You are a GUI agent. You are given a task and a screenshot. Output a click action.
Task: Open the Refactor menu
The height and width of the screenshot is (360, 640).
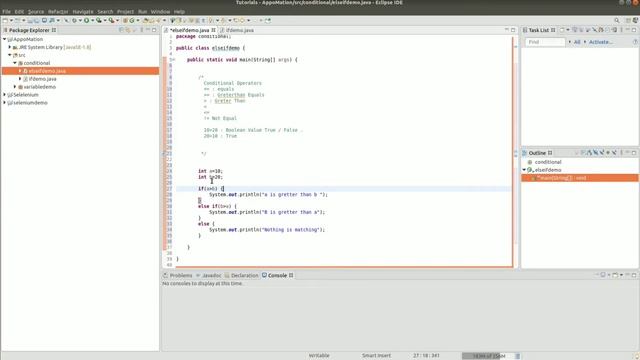[58, 11]
